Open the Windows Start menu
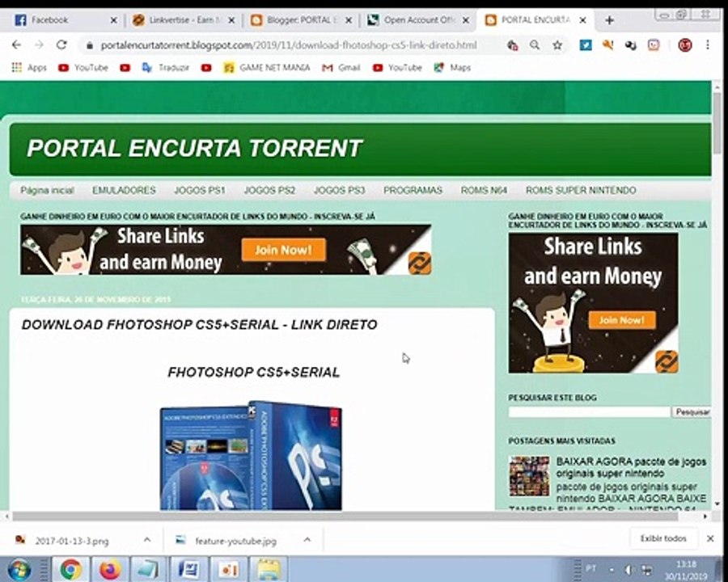Image resolution: width=728 pixels, height=582 pixels. click(x=19, y=569)
